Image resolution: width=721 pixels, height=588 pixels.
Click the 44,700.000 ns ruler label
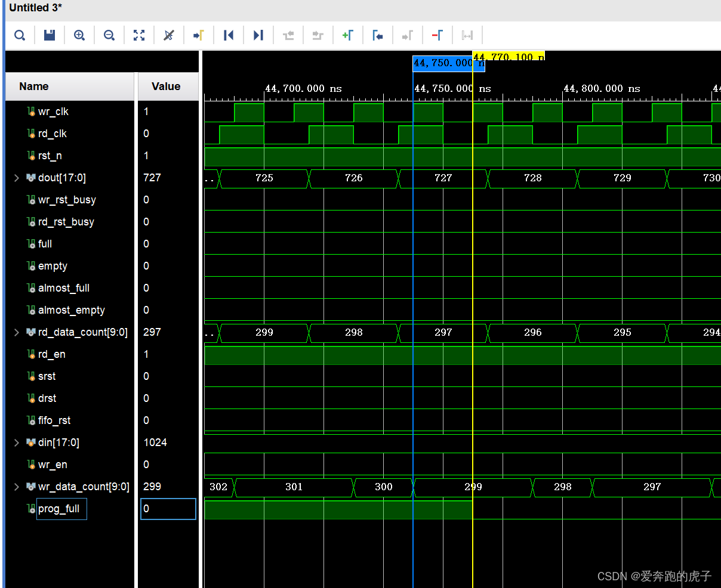pos(303,88)
